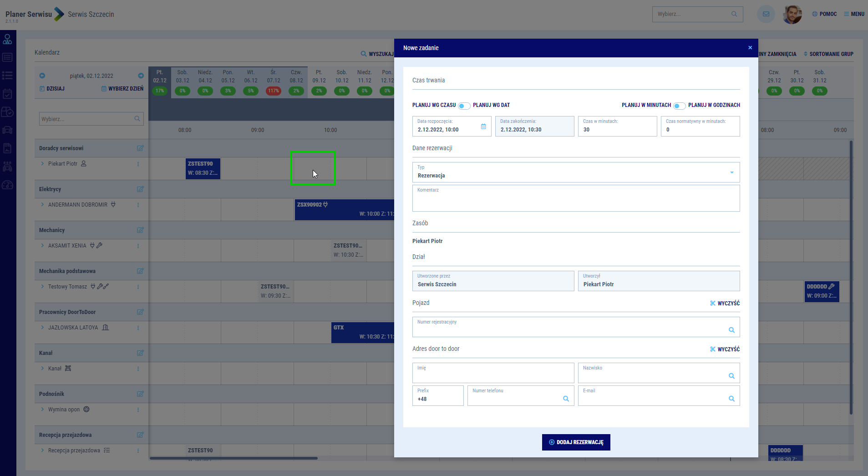Toggle Planuj w minutach / godzinach switch

pyautogui.click(x=679, y=106)
